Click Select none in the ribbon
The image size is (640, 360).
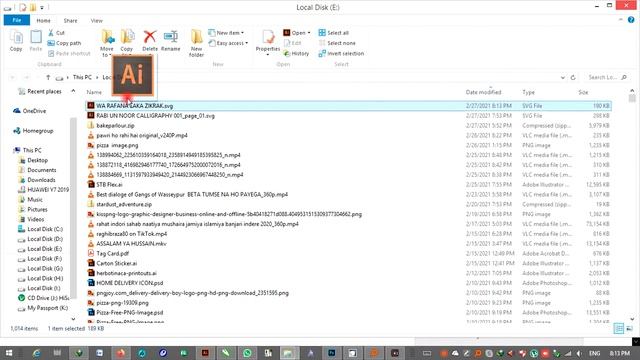point(337,43)
